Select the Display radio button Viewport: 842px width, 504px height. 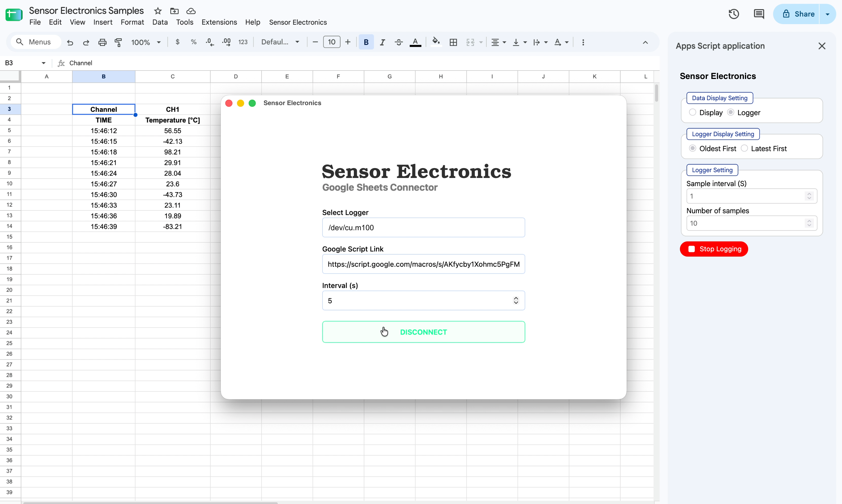click(692, 112)
